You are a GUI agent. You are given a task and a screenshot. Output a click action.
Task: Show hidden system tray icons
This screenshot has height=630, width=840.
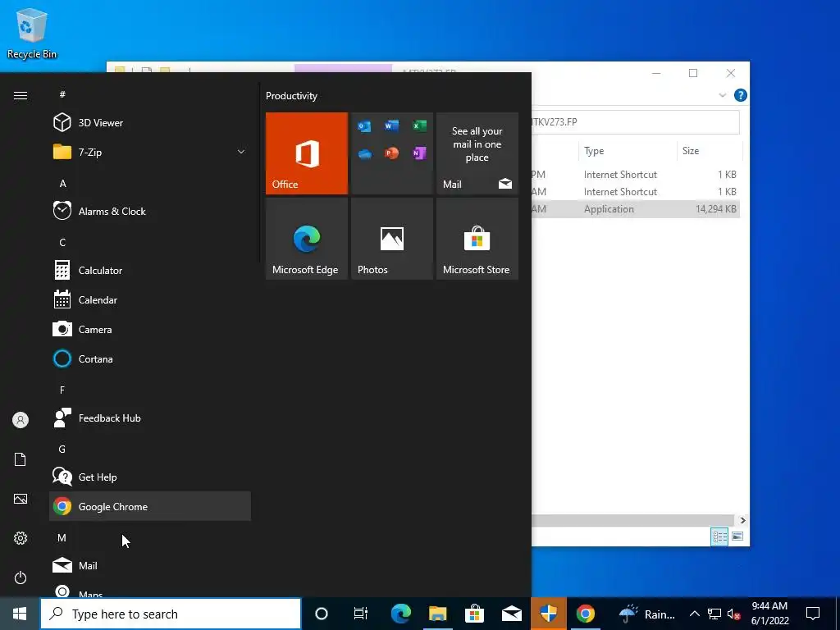click(694, 614)
